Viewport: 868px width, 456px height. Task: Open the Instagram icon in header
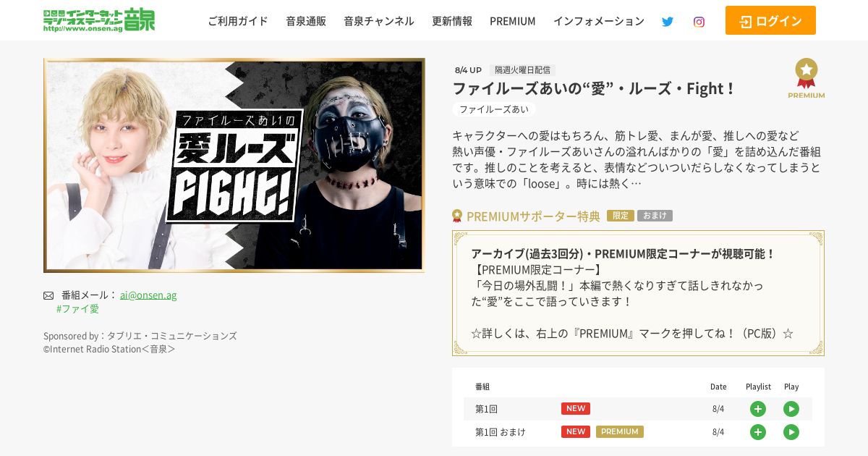(699, 22)
